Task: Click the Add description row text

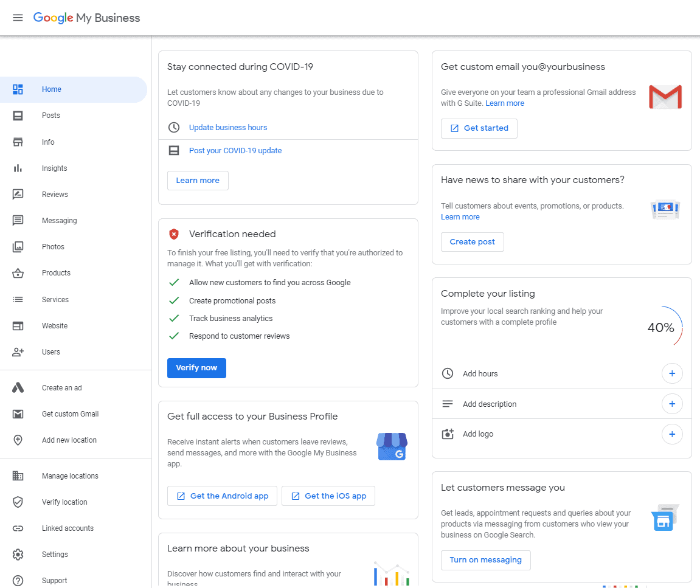Action: (490, 404)
